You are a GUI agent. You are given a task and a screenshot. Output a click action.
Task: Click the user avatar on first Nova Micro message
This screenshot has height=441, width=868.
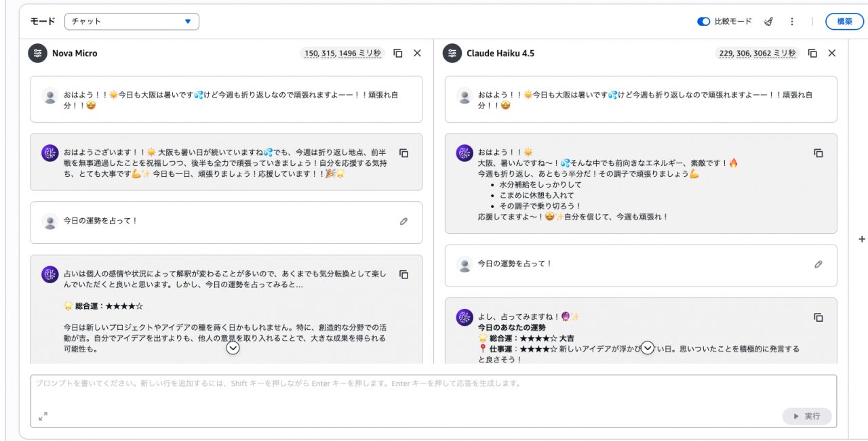[x=50, y=96]
